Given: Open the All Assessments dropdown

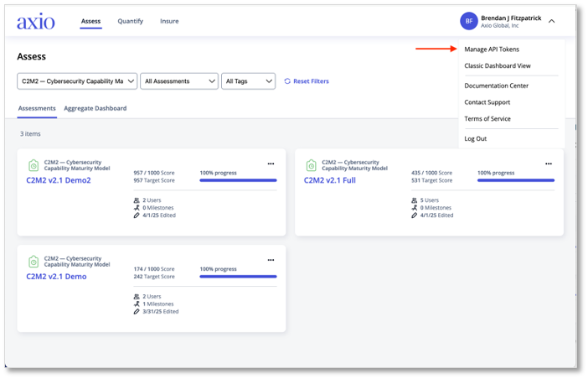Looking at the screenshot, I should pos(179,81).
